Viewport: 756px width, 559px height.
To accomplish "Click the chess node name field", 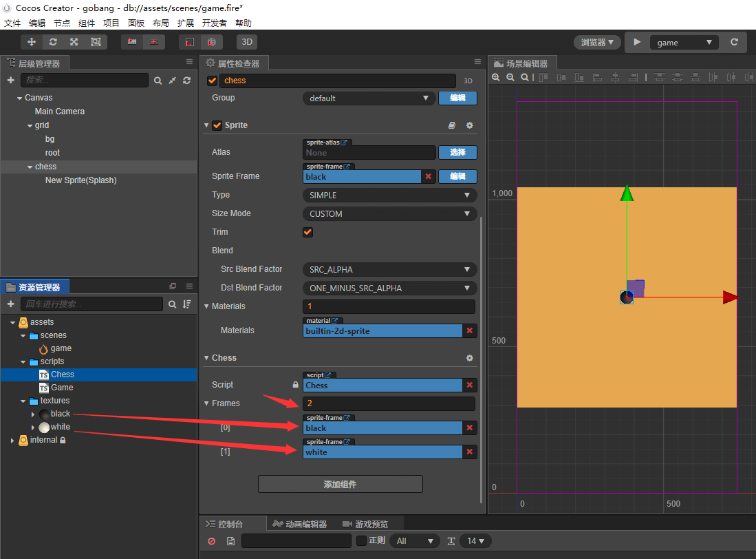I will click(x=338, y=81).
